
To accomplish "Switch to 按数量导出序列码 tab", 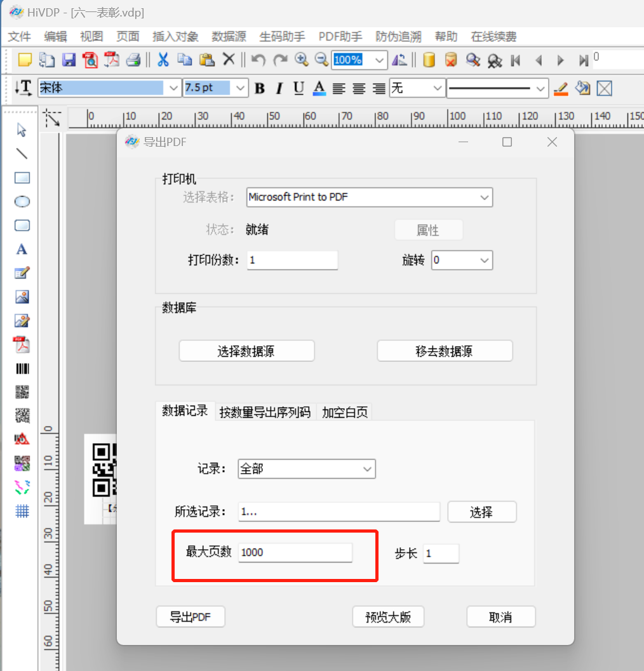I will [x=265, y=412].
